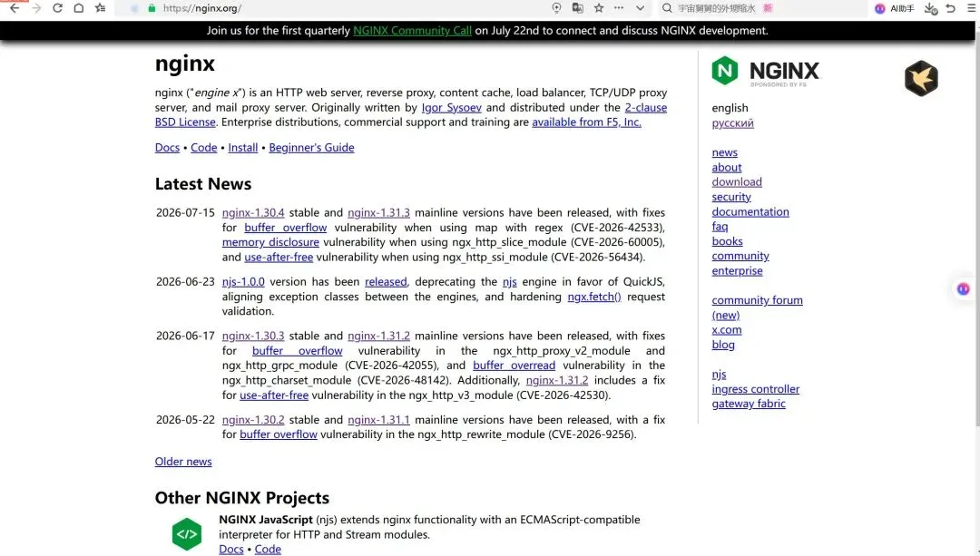This screenshot has width=980, height=556.
Task: Reload the nginx.org page
Action: 57,8
